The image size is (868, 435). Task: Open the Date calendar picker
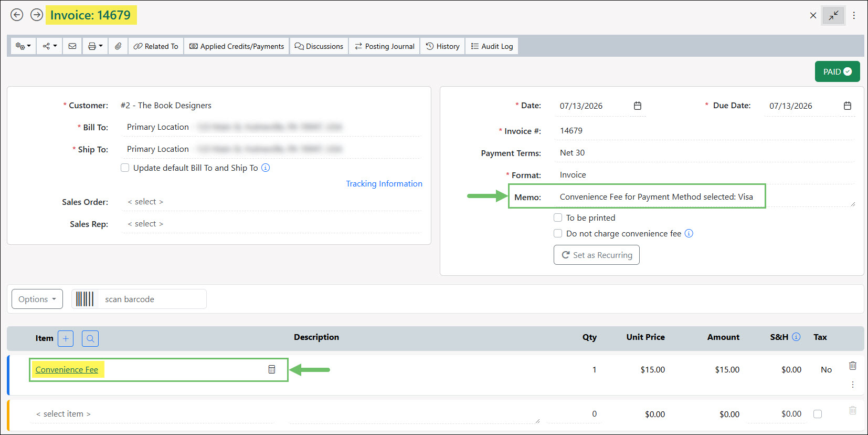[638, 106]
